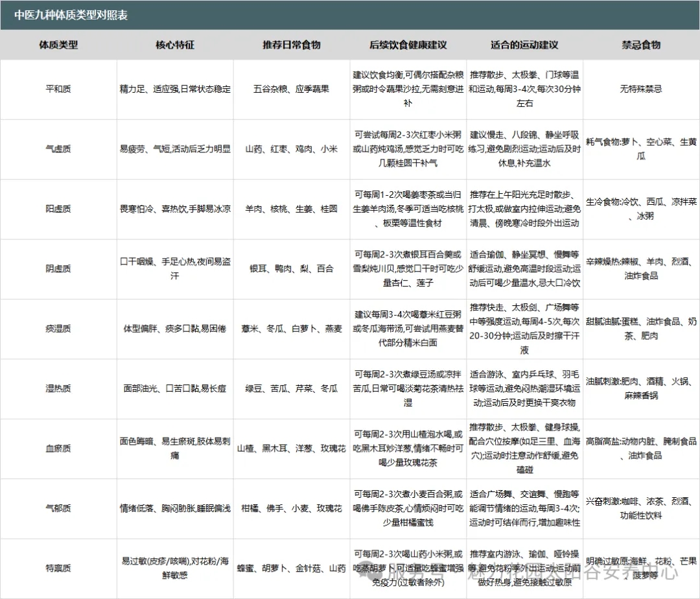Select the 体质类型 column header
The width and height of the screenshot is (700, 599).
coord(58,45)
